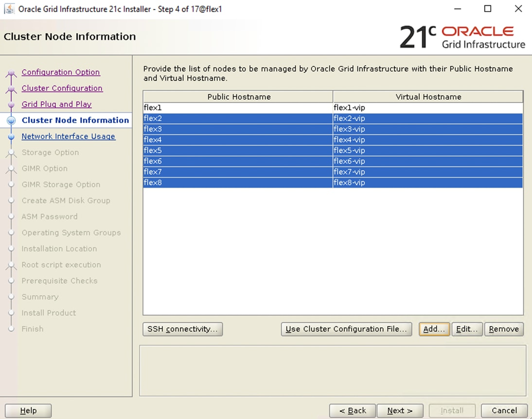Add a new cluster node
This screenshot has height=419, width=532.
(x=434, y=329)
